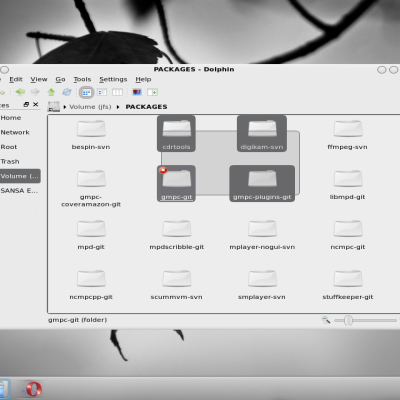Screen dimensions: 400x400
Task: Switch to Icons view mode
Action: pos(86,92)
